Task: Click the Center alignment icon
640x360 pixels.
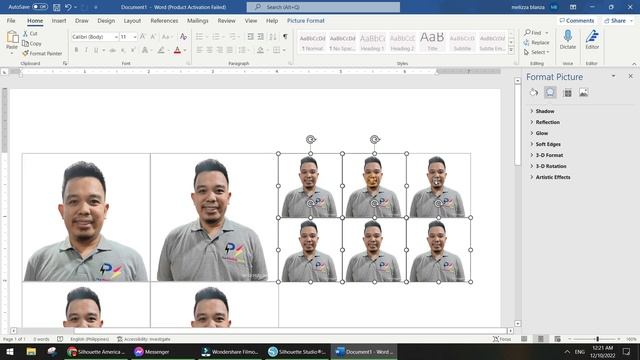Action: [x=209, y=50]
